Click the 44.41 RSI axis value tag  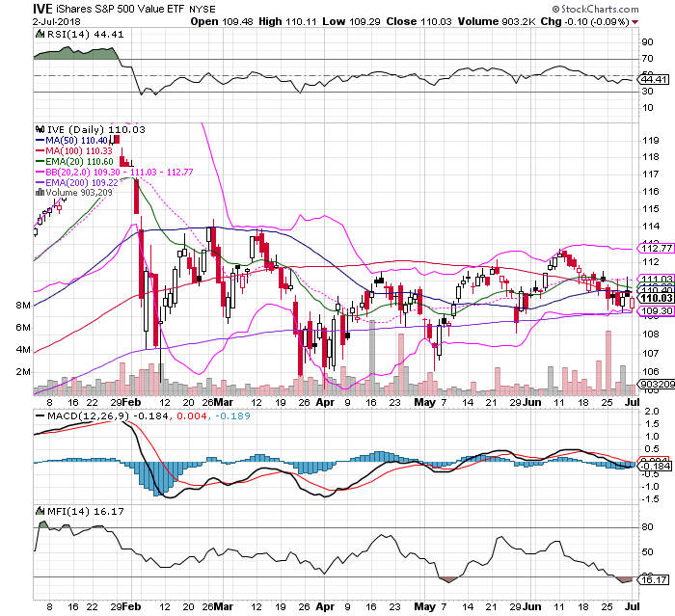pyautogui.click(x=655, y=80)
